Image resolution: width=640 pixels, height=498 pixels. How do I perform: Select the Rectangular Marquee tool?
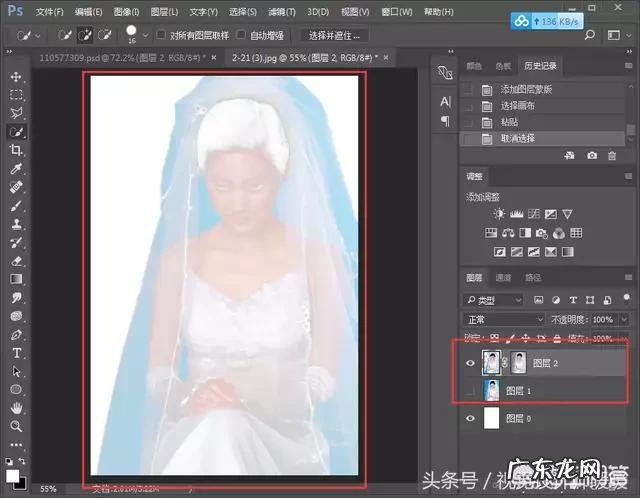tap(16, 95)
